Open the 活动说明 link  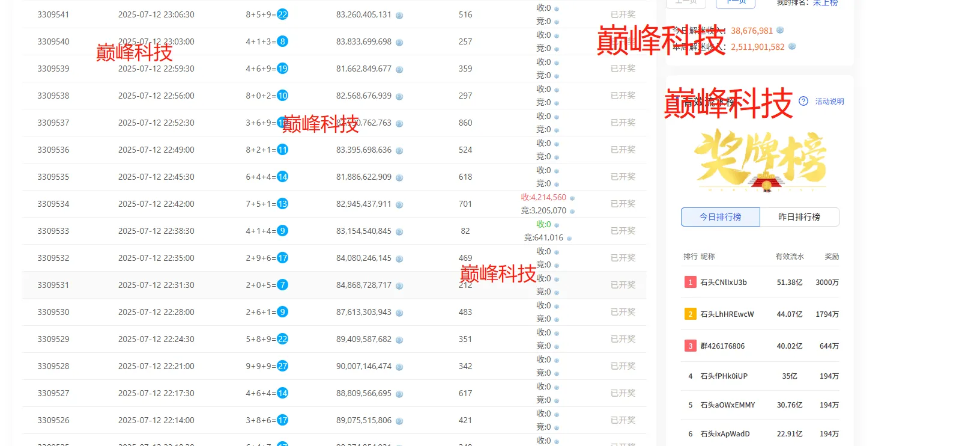(x=829, y=102)
